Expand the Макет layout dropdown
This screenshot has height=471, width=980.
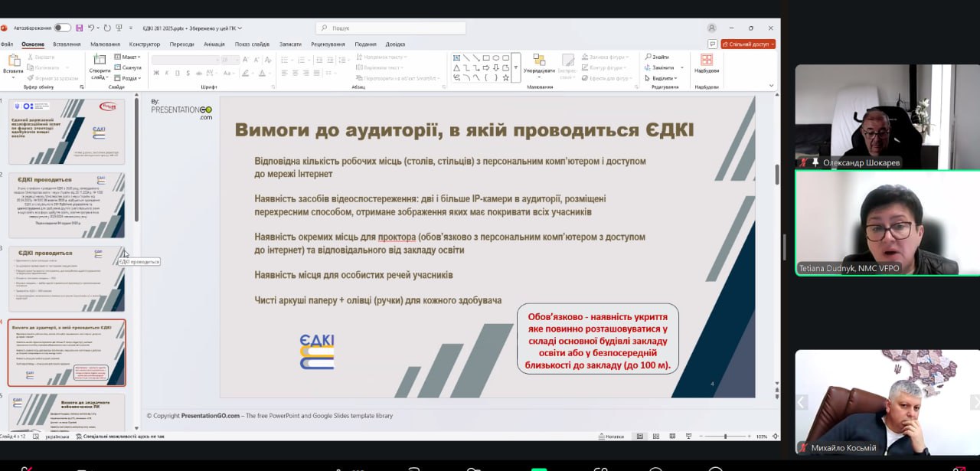click(x=128, y=57)
